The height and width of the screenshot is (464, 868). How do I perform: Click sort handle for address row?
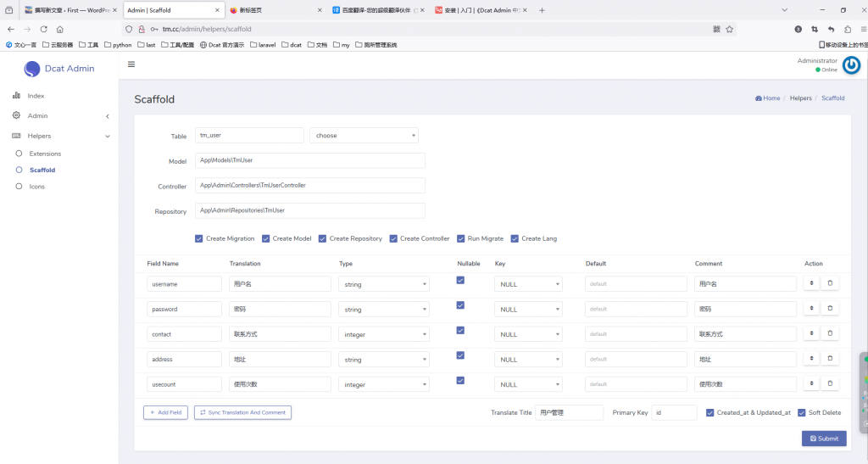pyautogui.click(x=811, y=358)
